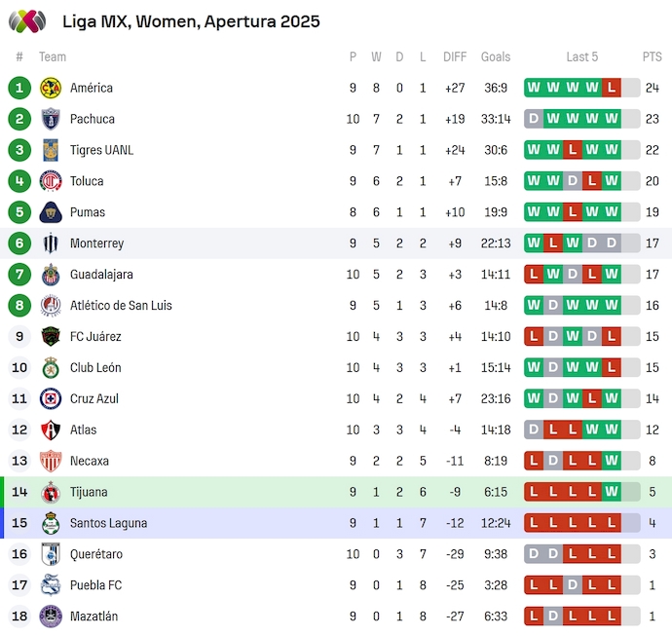Screen dimensions: 672x636
Task: Open Atlético de San Luis team page
Action: click(121, 306)
